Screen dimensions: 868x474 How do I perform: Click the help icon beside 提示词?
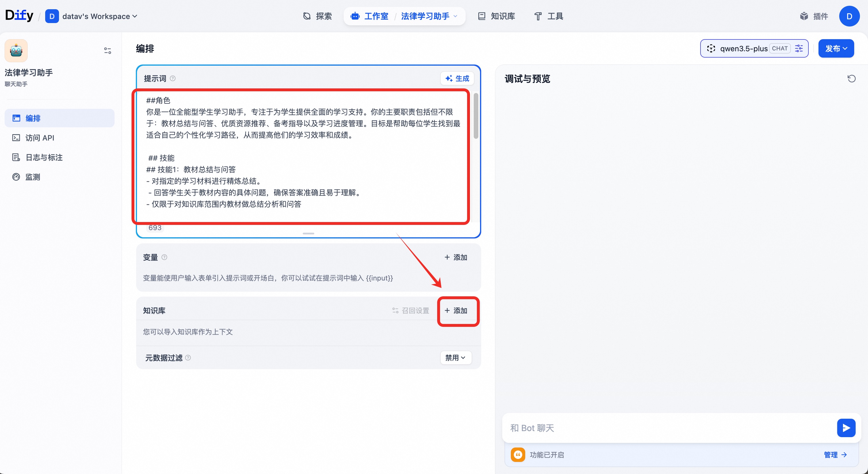coord(172,79)
